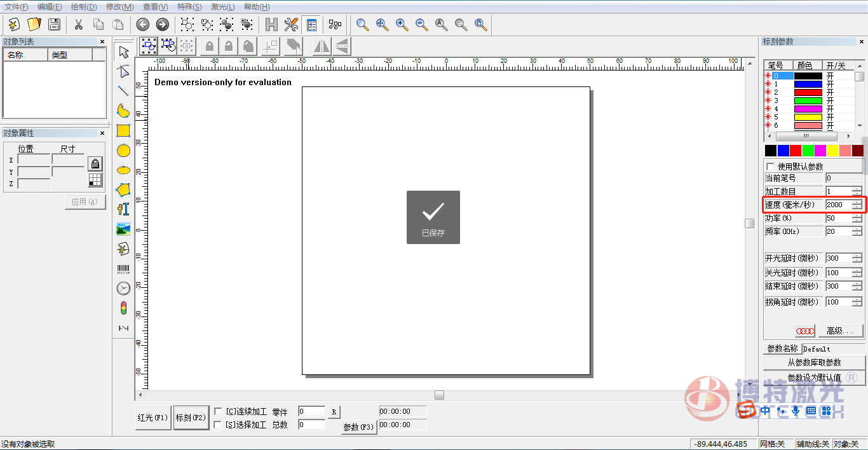Select the Text tool
Screen dimensions: 868x450
coord(123,209)
